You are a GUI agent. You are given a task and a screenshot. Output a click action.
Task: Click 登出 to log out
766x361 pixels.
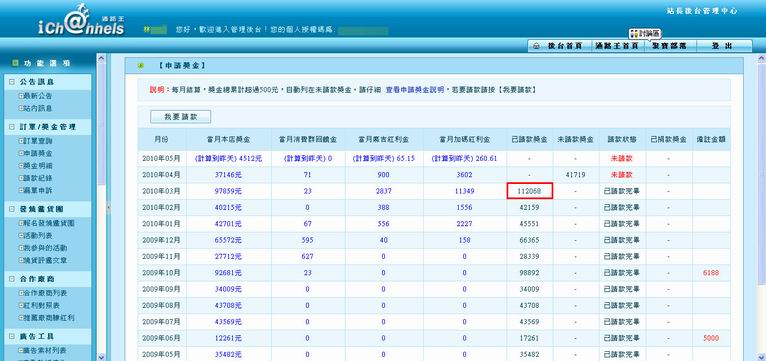tap(722, 46)
